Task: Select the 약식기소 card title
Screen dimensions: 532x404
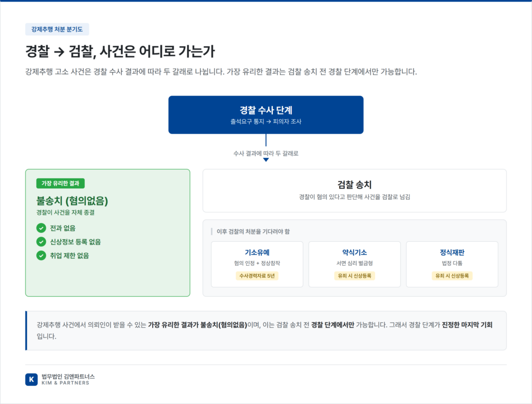Action: click(354, 252)
